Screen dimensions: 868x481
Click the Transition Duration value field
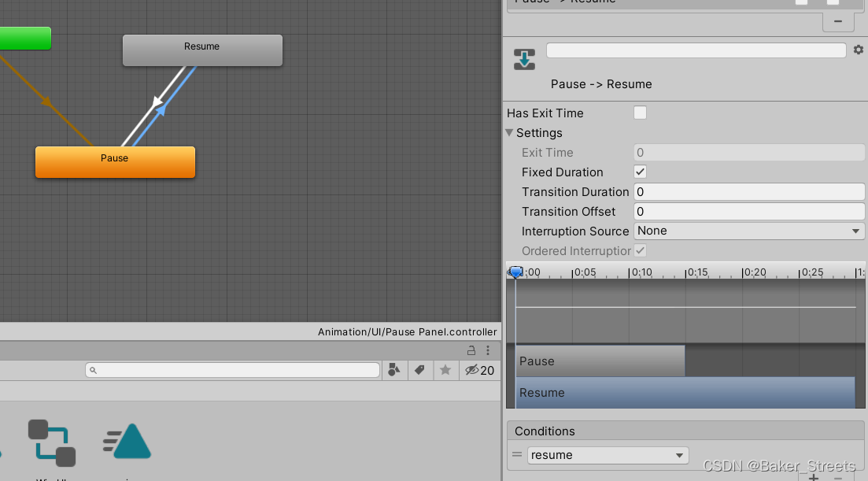click(x=749, y=192)
